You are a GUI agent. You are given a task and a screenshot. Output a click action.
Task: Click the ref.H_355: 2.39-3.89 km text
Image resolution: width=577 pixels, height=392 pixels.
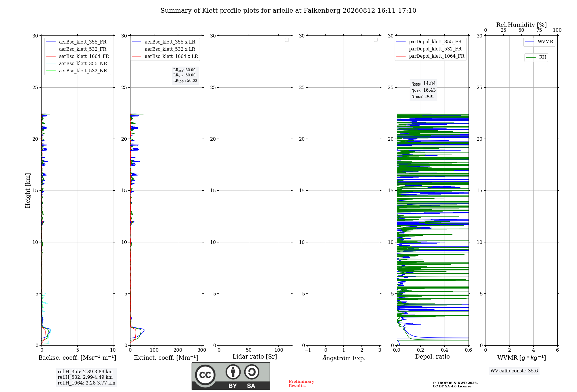pyautogui.click(x=85, y=372)
